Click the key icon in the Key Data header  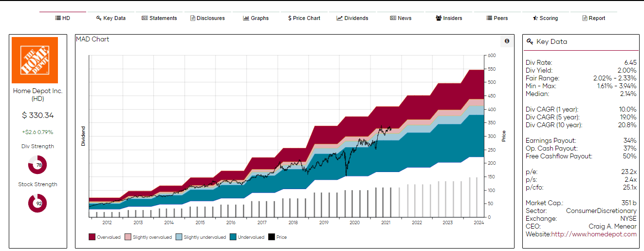530,42
